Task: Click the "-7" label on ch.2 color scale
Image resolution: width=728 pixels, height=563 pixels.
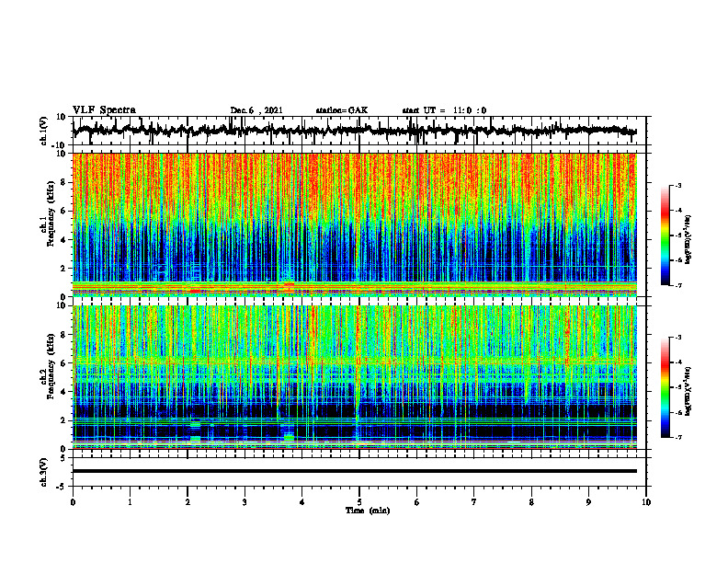Action: click(677, 438)
